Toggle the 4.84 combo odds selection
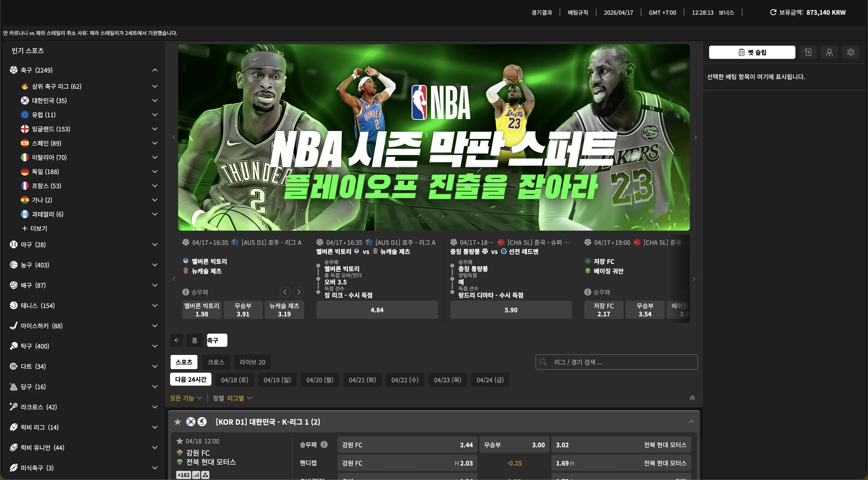The image size is (868, 480). [377, 310]
